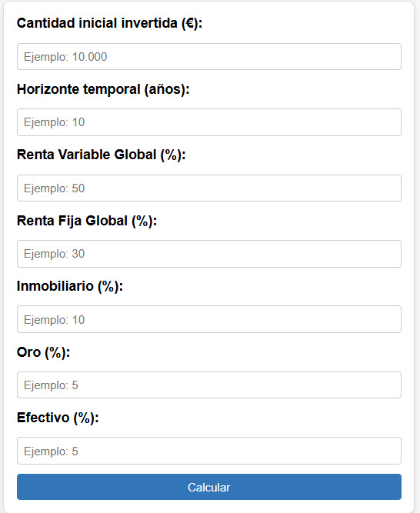Click the 'Cantidad inicial invertida (€):' label
The width and height of the screenshot is (420, 513).
(109, 24)
